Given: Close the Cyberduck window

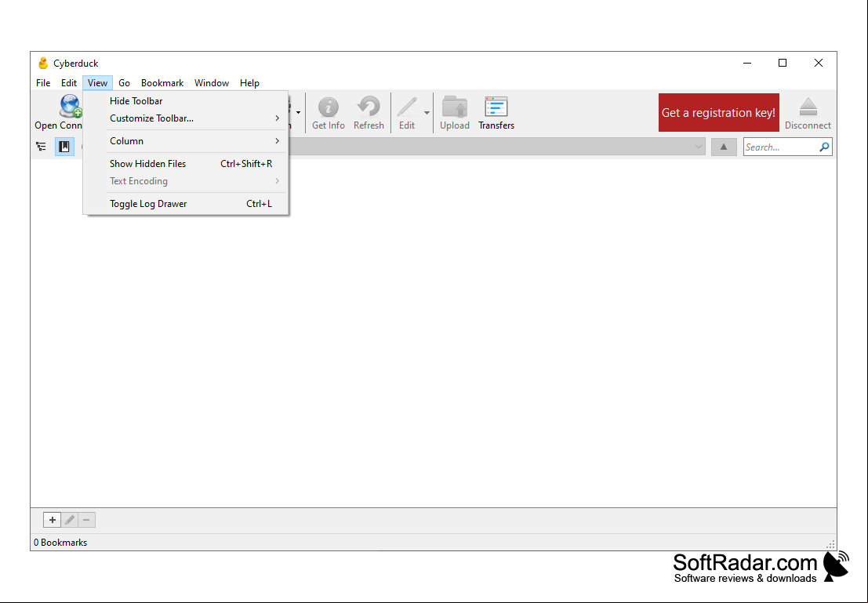Looking at the screenshot, I should [x=818, y=64].
